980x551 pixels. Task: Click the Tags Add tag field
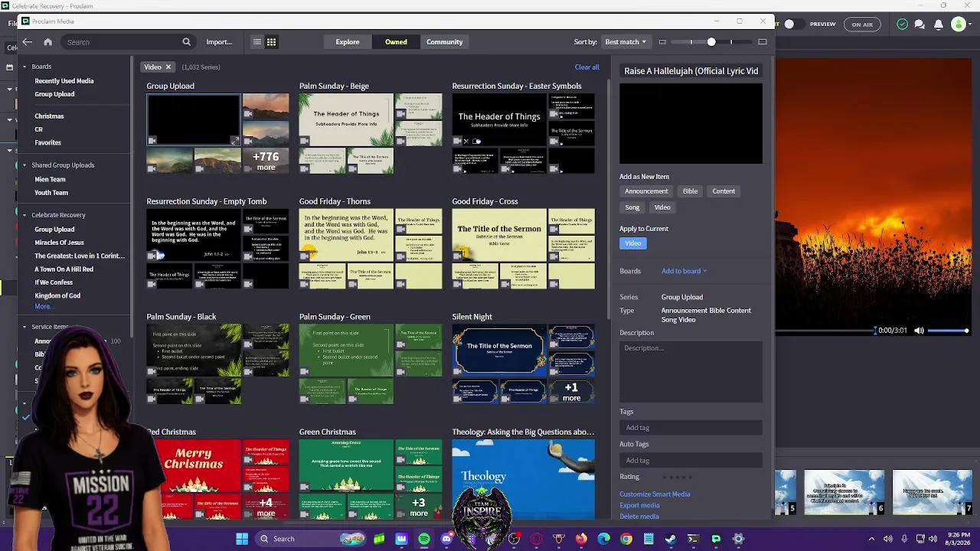pyautogui.click(x=691, y=428)
